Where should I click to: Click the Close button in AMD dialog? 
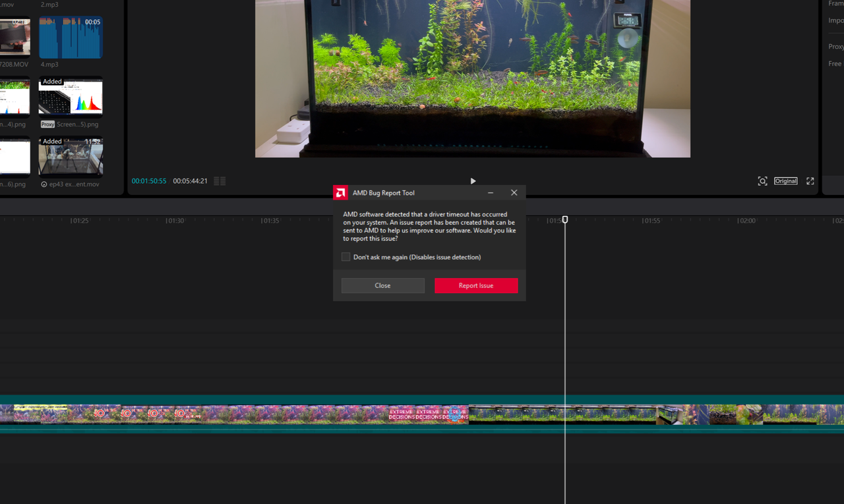[383, 285]
